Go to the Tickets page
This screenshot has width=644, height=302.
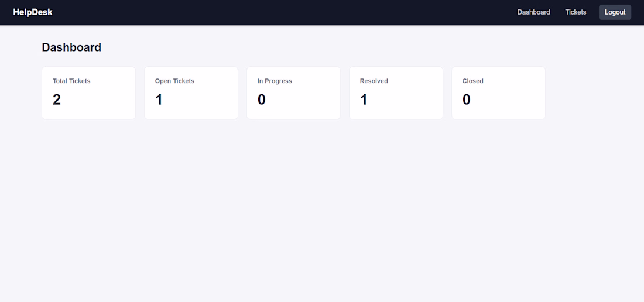[x=576, y=12]
